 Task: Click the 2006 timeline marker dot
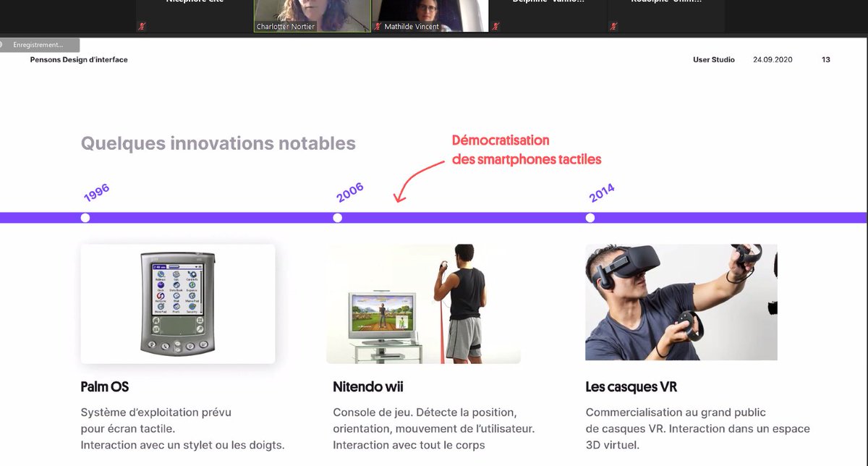(x=337, y=218)
